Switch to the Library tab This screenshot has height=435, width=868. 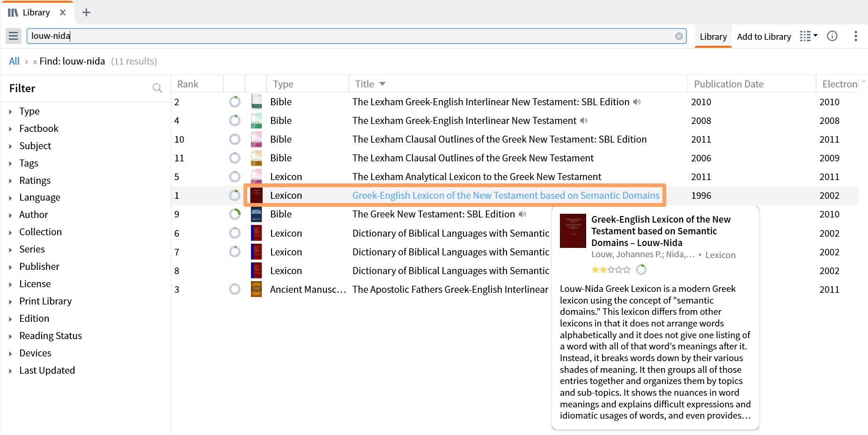pyautogui.click(x=713, y=36)
